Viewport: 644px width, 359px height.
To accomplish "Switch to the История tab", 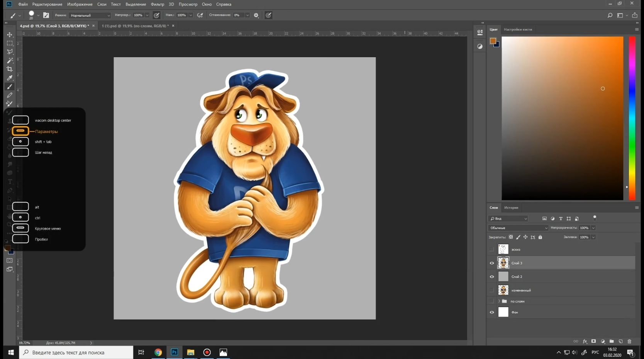I will pos(511,208).
